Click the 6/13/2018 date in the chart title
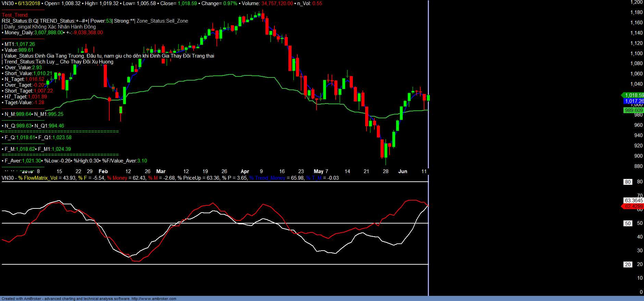Viewport: 644px width, 301px height. click(29, 3)
